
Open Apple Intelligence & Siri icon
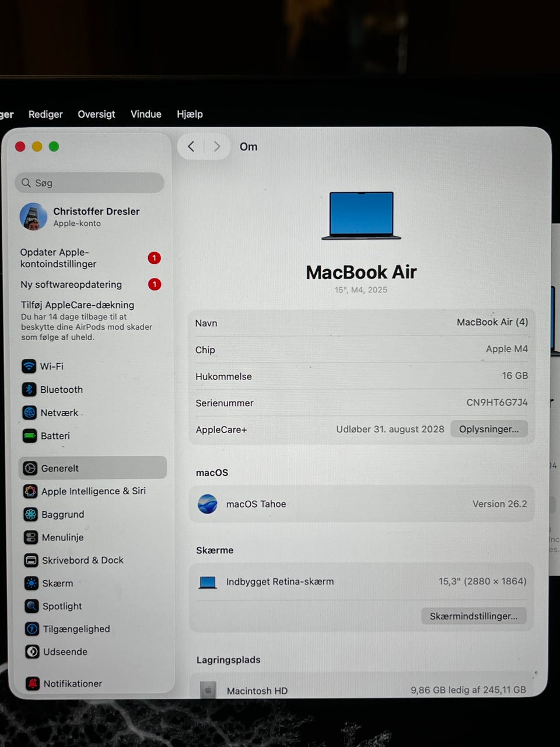[x=30, y=491]
